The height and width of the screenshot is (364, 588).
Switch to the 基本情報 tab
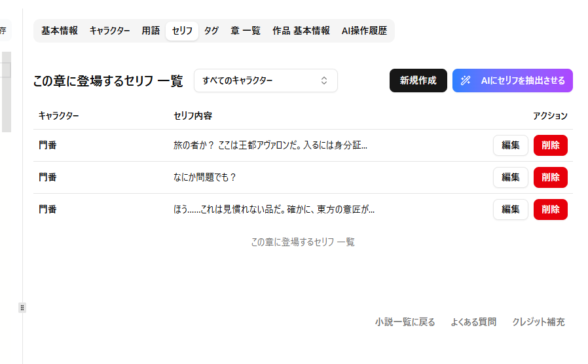60,31
